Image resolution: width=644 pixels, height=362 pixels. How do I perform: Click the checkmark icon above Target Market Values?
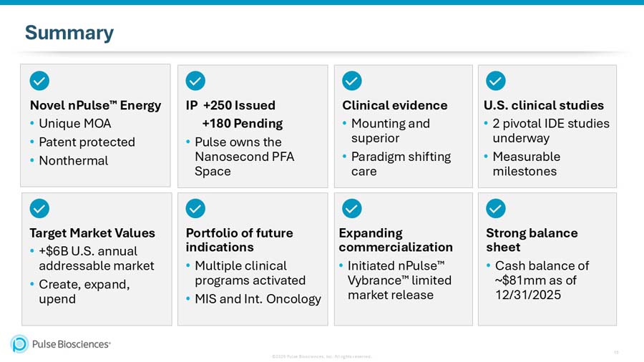[39, 208]
